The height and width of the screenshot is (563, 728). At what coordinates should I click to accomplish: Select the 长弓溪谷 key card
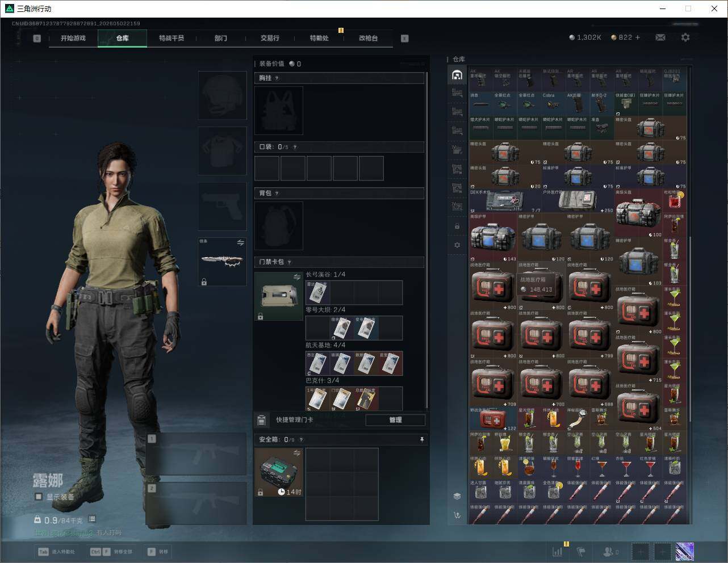(x=317, y=292)
